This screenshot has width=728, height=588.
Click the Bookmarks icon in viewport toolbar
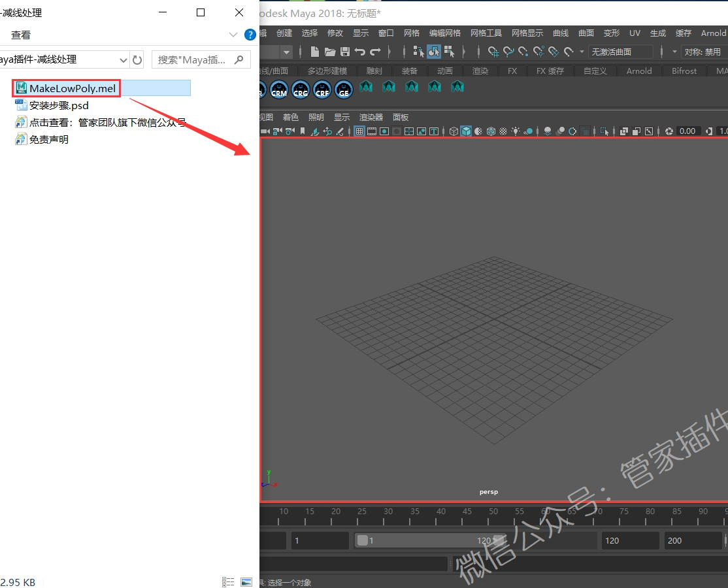point(303,131)
